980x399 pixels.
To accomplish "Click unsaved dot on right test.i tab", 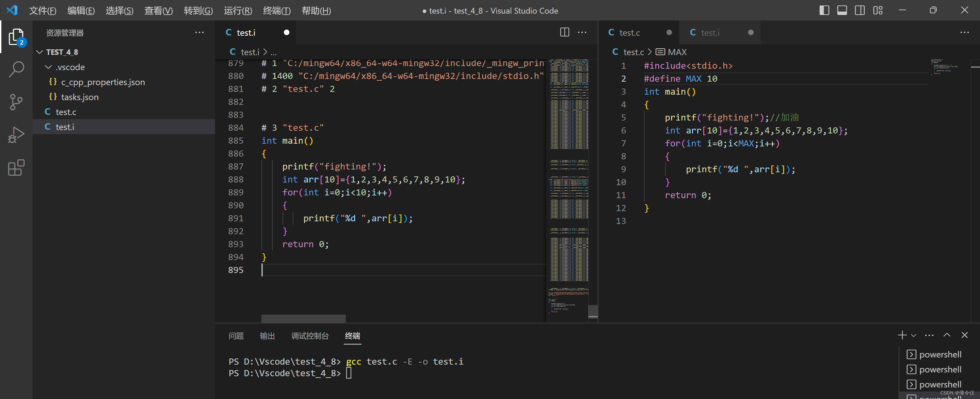I will tap(750, 32).
